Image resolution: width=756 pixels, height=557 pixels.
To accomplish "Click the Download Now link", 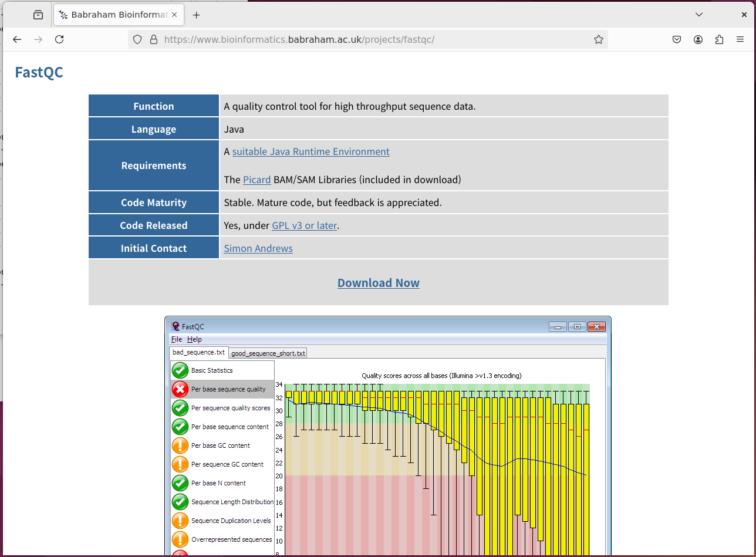I will [379, 283].
